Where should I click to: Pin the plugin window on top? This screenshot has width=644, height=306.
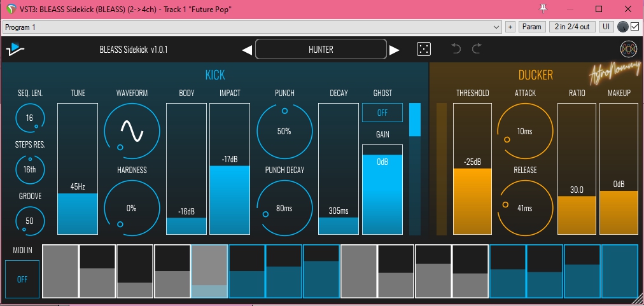click(543, 8)
